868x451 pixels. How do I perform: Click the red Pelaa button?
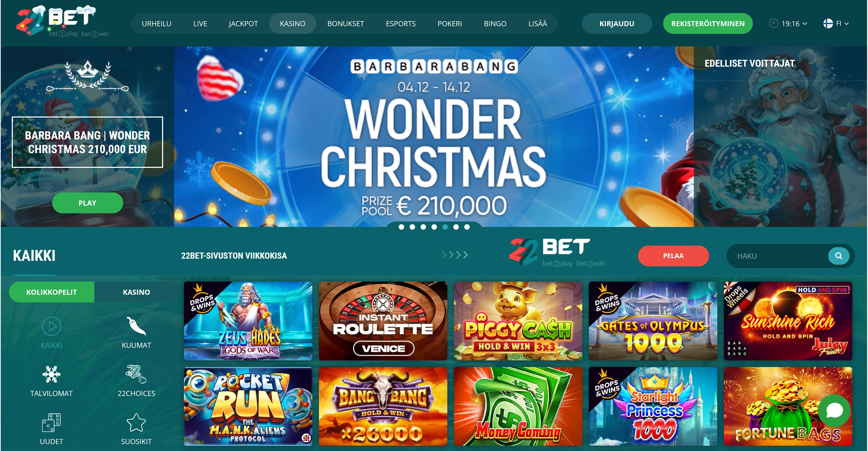[673, 256]
